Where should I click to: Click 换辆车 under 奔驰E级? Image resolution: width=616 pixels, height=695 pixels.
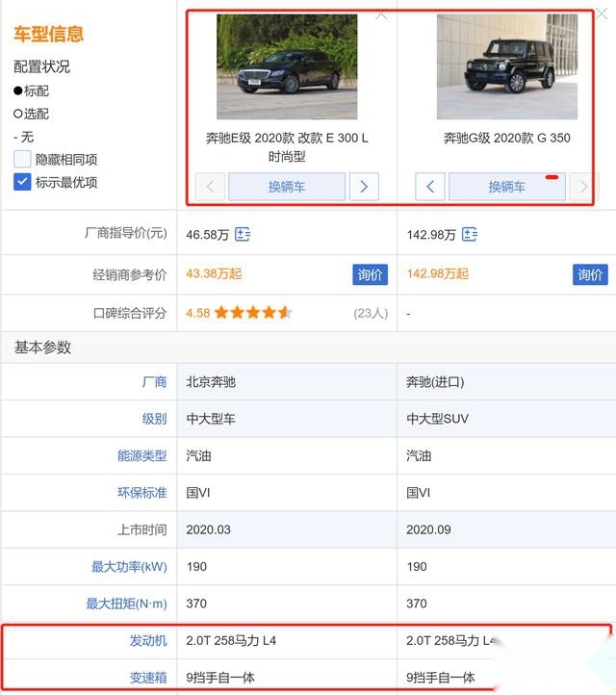click(287, 187)
